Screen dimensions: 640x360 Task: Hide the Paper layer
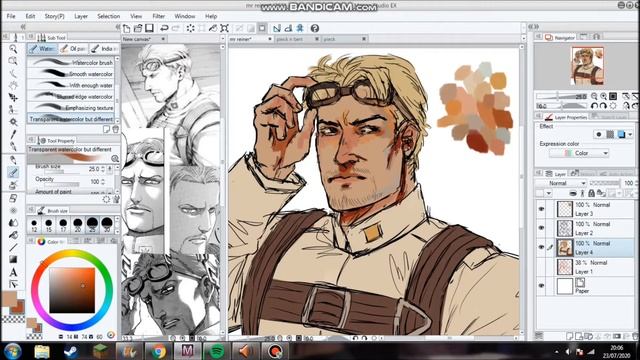(x=541, y=286)
